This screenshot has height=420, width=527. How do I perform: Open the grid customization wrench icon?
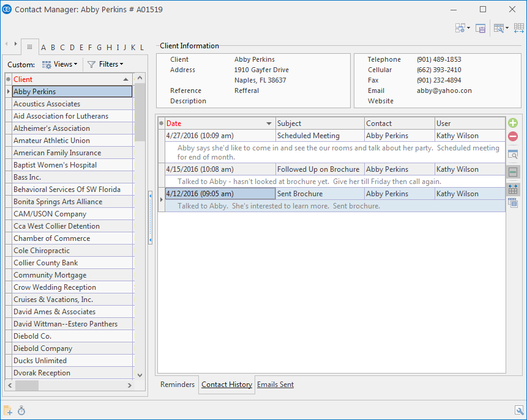[499, 28]
